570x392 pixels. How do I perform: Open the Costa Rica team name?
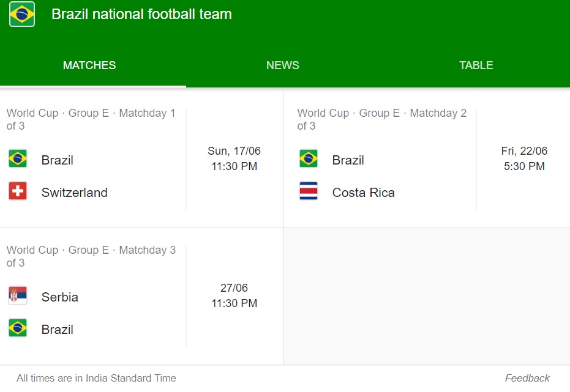(364, 193)
